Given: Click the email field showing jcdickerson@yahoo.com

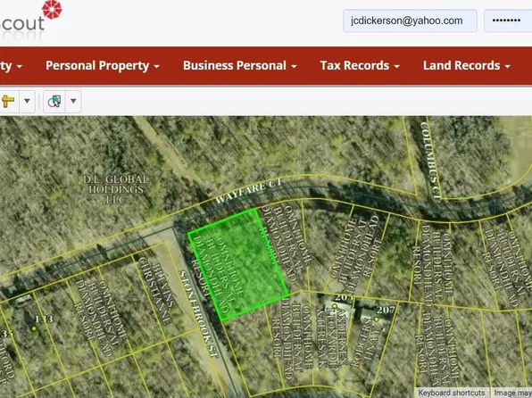Looking at the screenshot, I should pyautogui.click(x=410, y=21).
